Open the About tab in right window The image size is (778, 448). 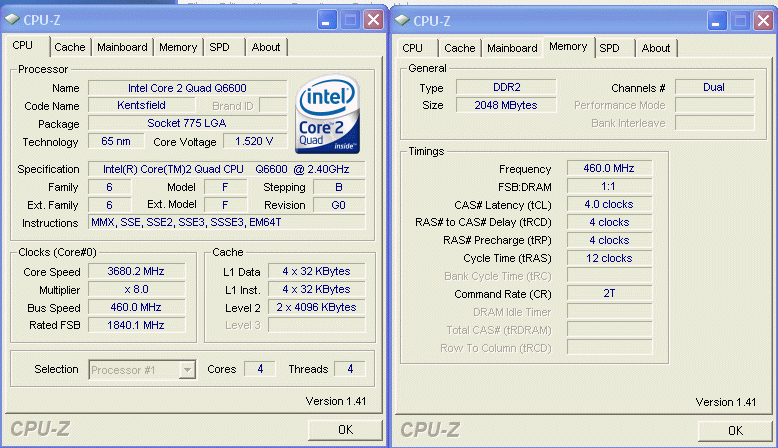tap(656, 48)
